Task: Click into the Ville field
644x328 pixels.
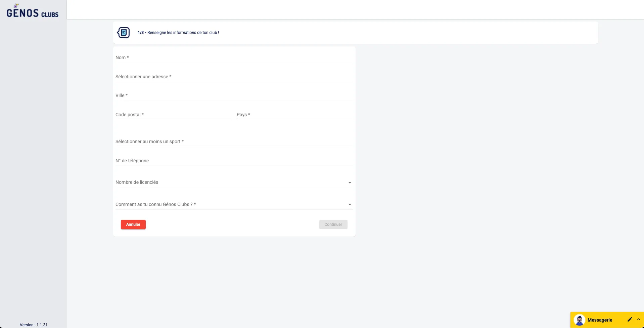Action: click(234, 95)
